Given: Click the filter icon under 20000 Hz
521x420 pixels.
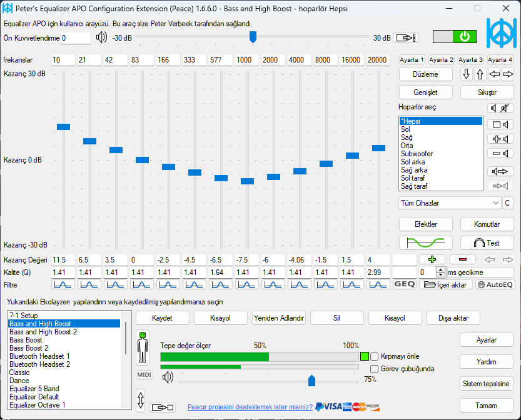Looking at the screenshot, I should point(378,284).
